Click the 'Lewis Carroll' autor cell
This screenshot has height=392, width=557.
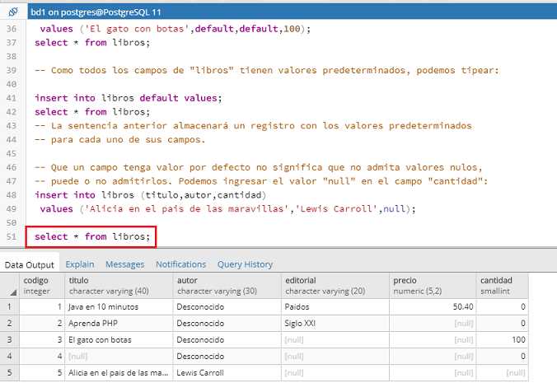(227, 373)
